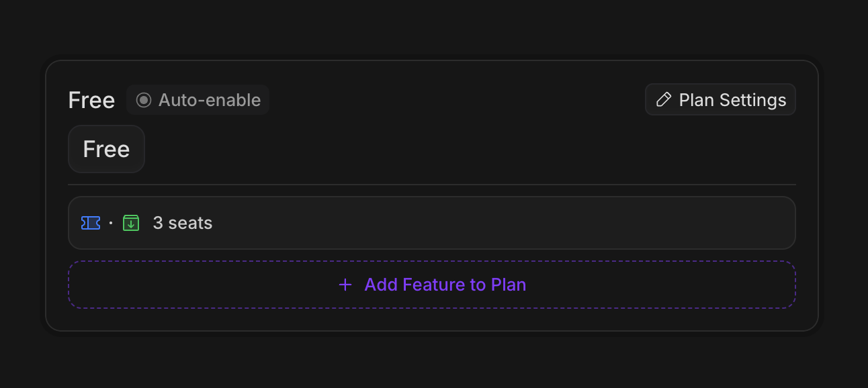Open the 3 seats feature row
The width and height of the screenshot is (868, 388).
pyautogui.click(x=431, y=223)
